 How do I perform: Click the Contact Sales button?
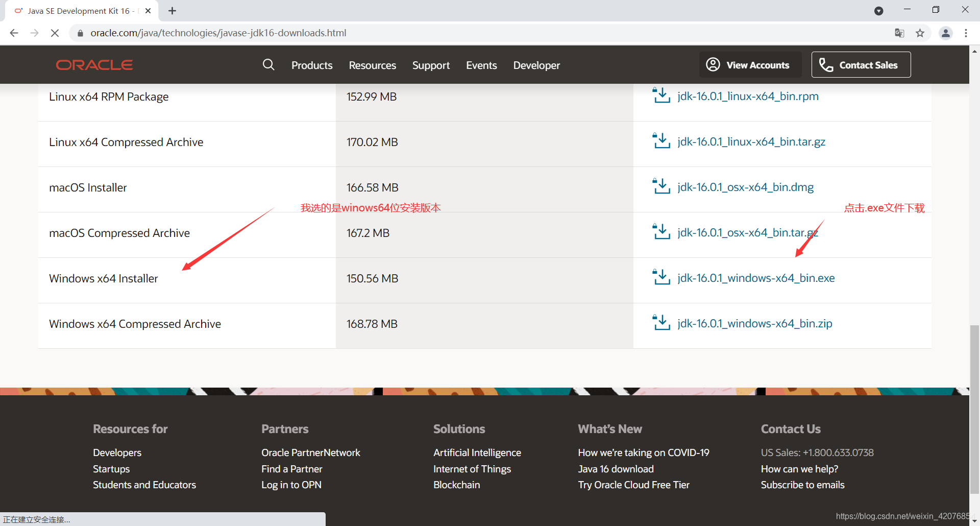click(x=861, y=65)
